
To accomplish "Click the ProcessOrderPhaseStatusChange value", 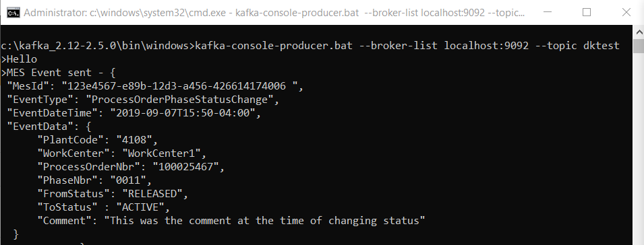I will point(182,100).
